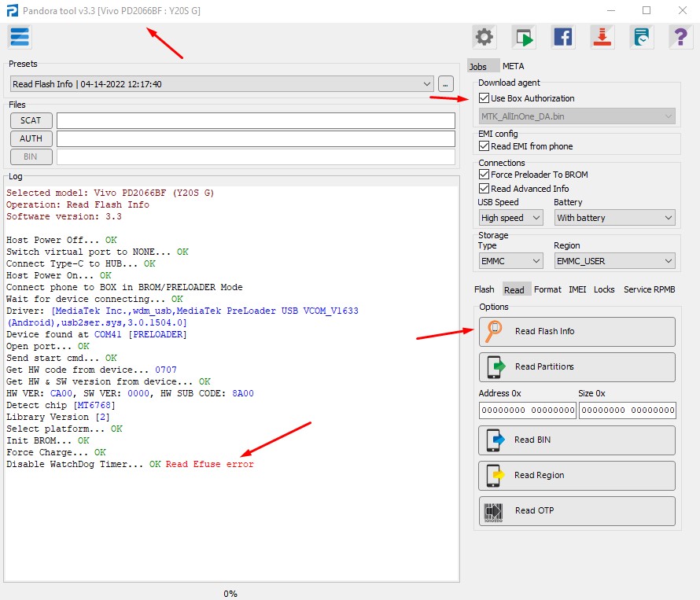The width and height of the screenshot is (700, 600).
Task: Toggle Use Box Authorization checkbox
Action: click(x=484, y=98)
